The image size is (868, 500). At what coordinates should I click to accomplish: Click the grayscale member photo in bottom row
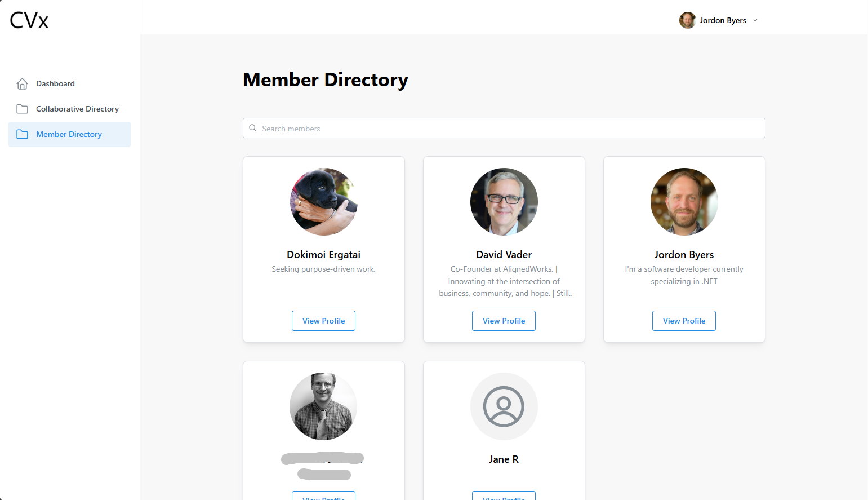323,406
